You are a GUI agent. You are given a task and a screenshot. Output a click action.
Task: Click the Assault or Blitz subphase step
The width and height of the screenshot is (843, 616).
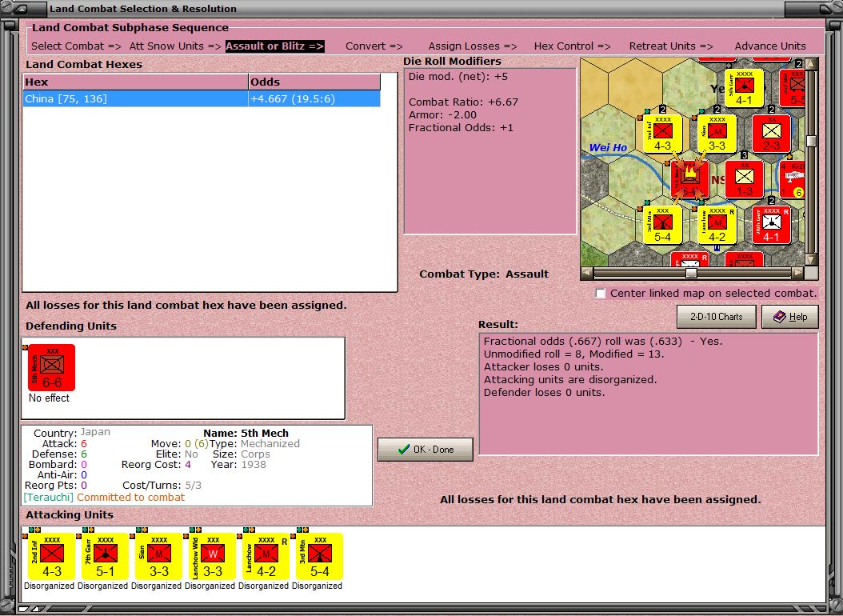point(274,46)
